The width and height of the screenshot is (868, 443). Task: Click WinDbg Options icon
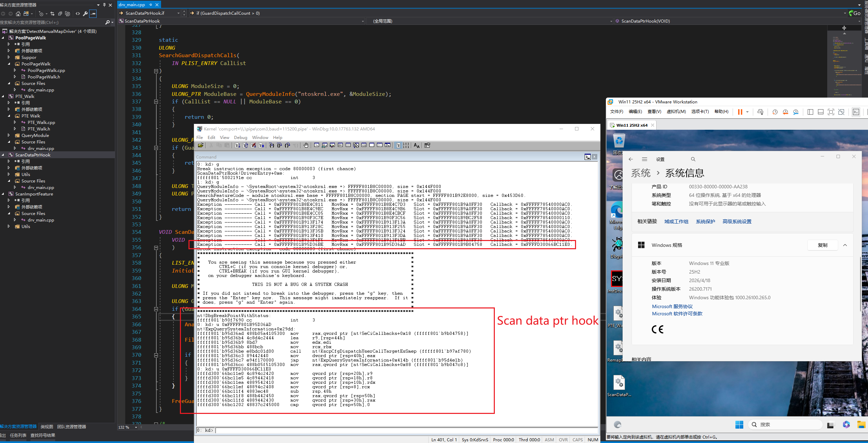tap(427, 145)
